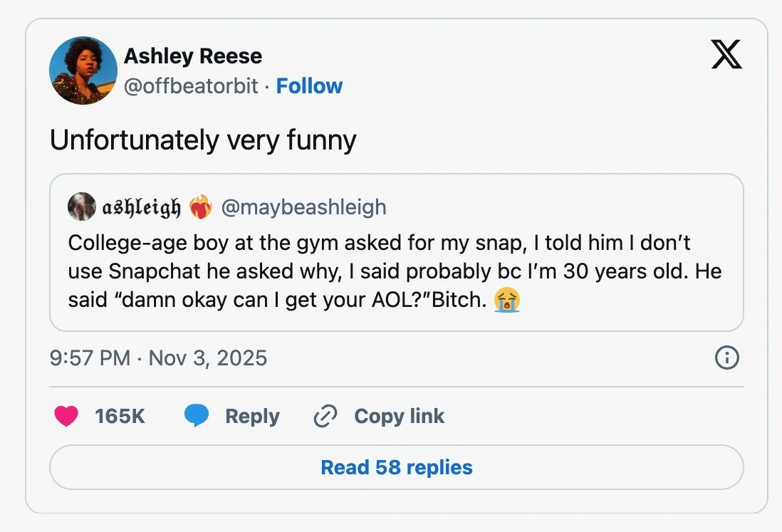This screenshot has height=532, width=782.
Task: Click the chain copy link icon
Action: pos(325,417)
